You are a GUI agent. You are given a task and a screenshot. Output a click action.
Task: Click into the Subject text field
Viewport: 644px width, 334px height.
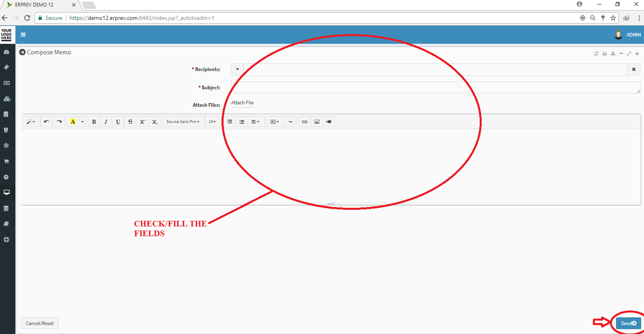(436, 87)
